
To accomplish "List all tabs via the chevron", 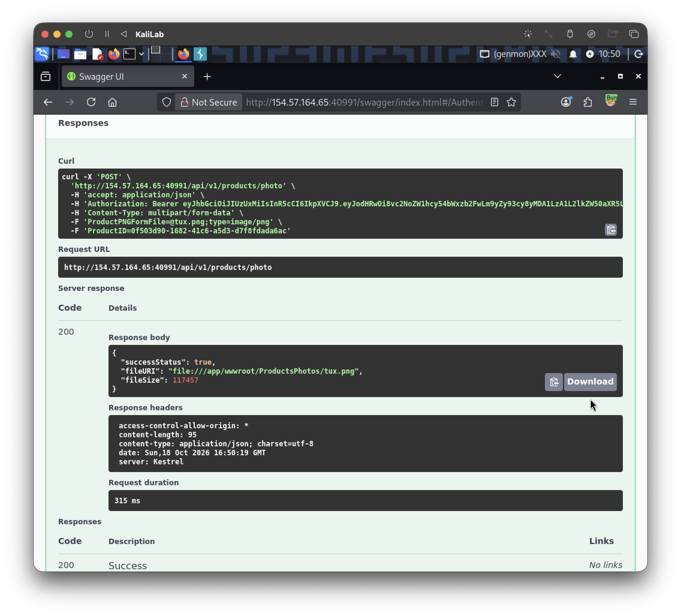I will (x=558, y=76).
